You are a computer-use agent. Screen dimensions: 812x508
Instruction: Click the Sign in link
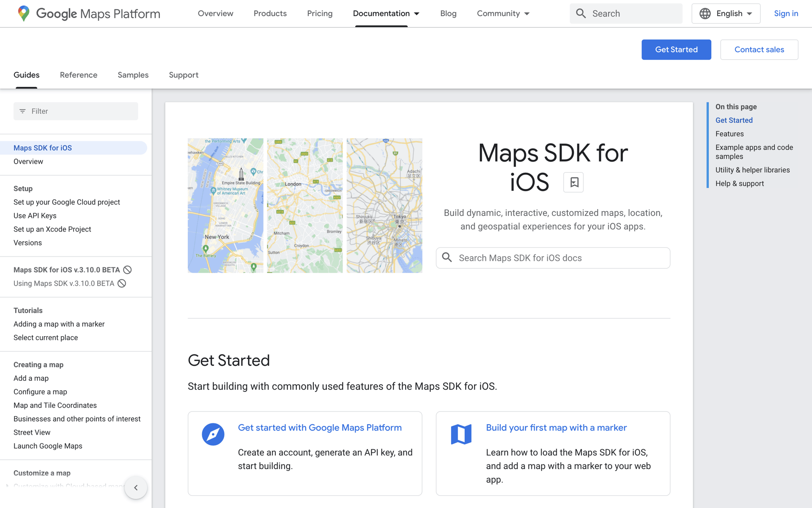coord(786,14)
